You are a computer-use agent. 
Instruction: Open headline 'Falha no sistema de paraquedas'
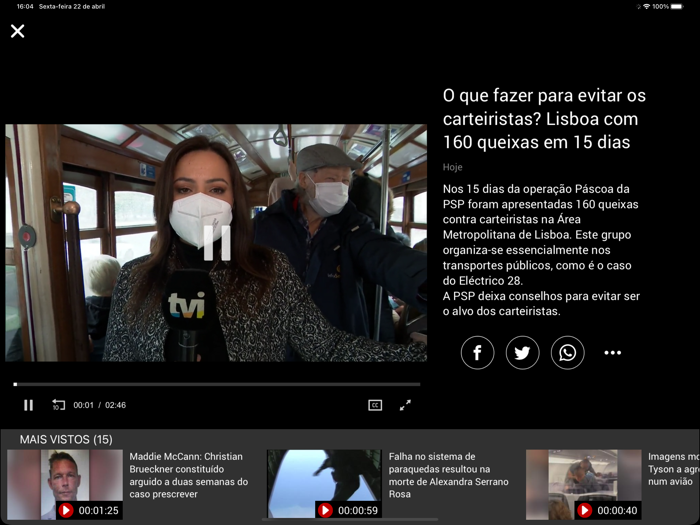pyautogui.click(x=448, y=475)
